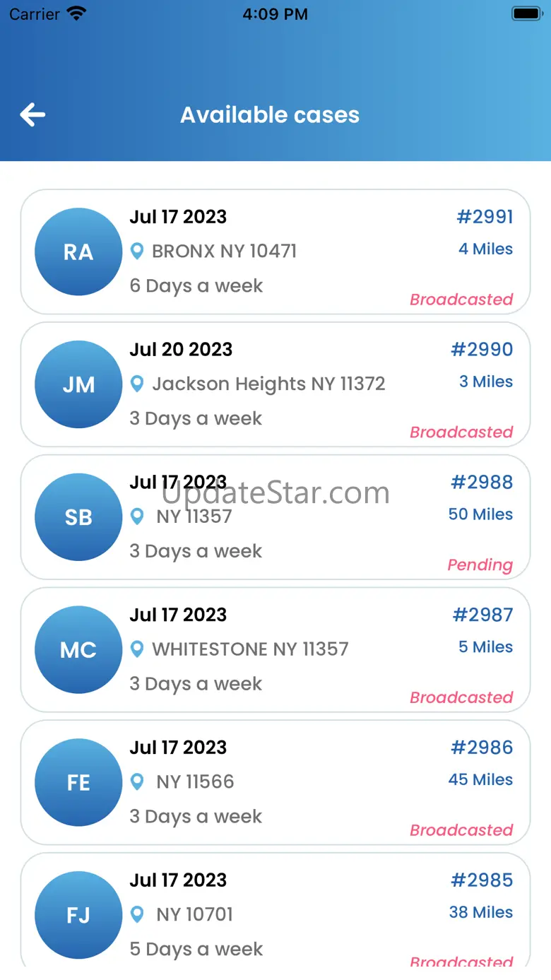Tap the back arrow icon

32,114
